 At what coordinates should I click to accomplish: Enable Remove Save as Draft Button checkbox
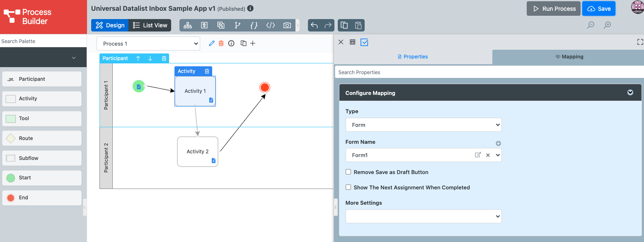(349, 172)
